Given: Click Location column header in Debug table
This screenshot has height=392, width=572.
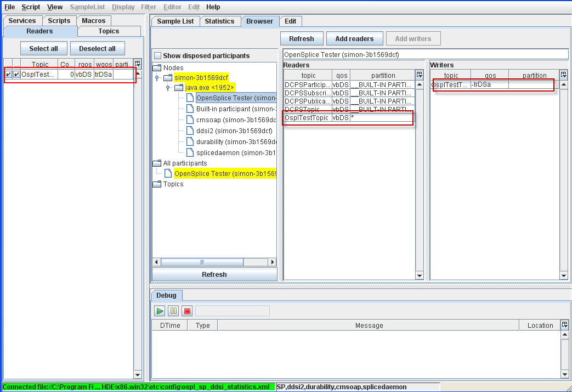Looking at the screenshot, I should pos(540,325).
